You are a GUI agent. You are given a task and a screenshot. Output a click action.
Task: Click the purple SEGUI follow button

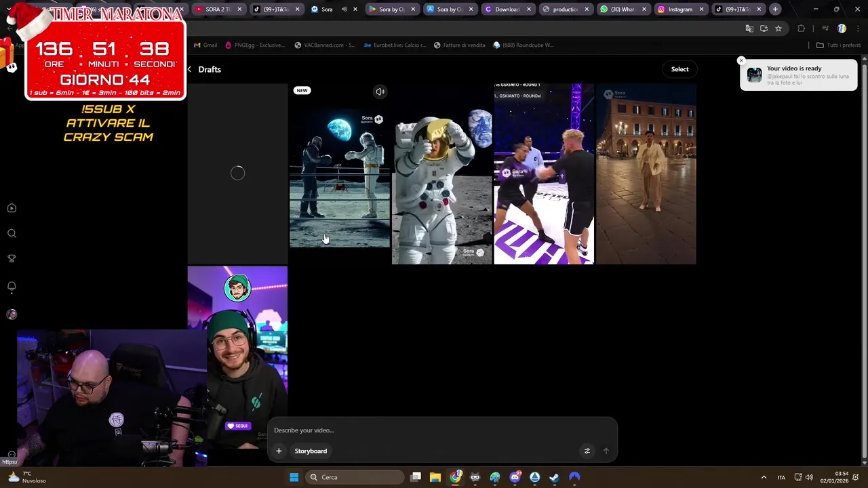(x=238, y=426)
